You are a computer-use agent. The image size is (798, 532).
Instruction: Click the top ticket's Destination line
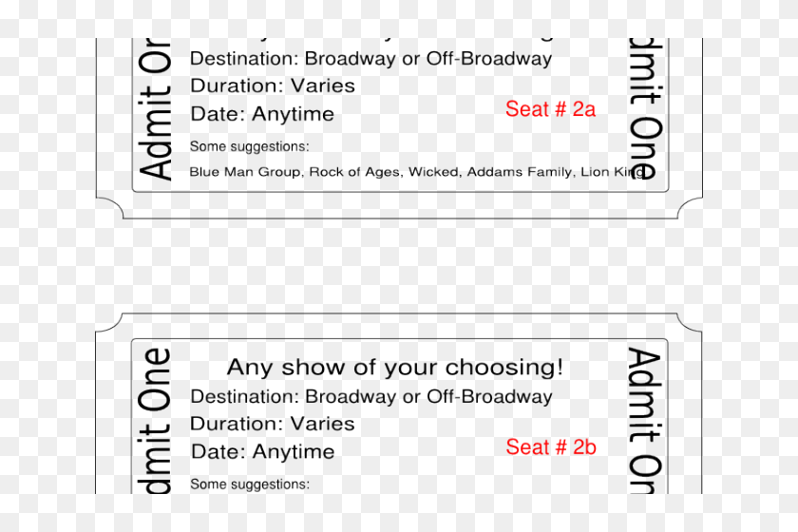[370, 59]
